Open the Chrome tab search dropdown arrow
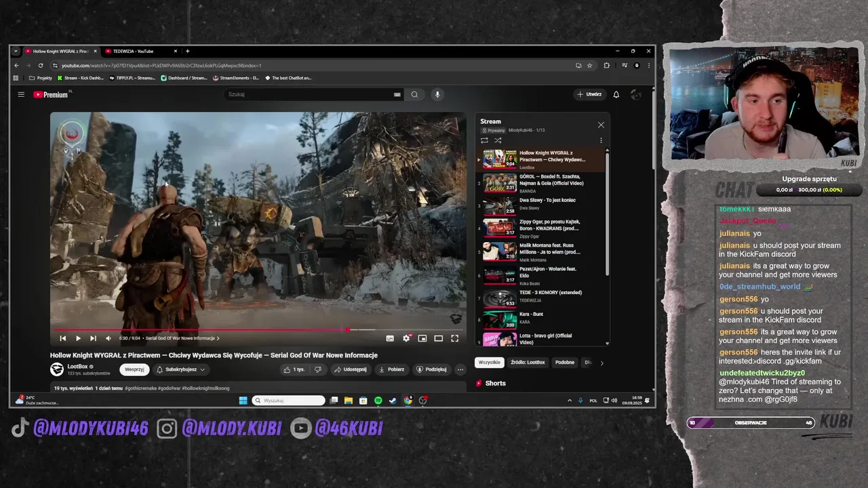The height and width of the screenshot is (488, 868). point(16,51)
